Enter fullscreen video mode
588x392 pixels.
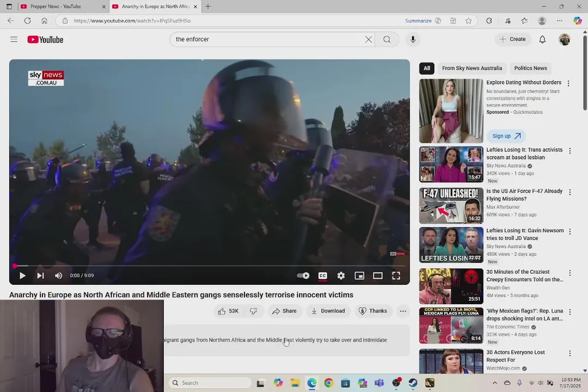[x=396, y=275]
